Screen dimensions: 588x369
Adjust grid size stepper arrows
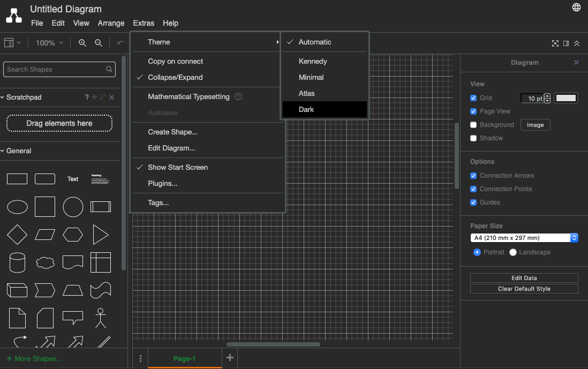[x=547, y=98]
